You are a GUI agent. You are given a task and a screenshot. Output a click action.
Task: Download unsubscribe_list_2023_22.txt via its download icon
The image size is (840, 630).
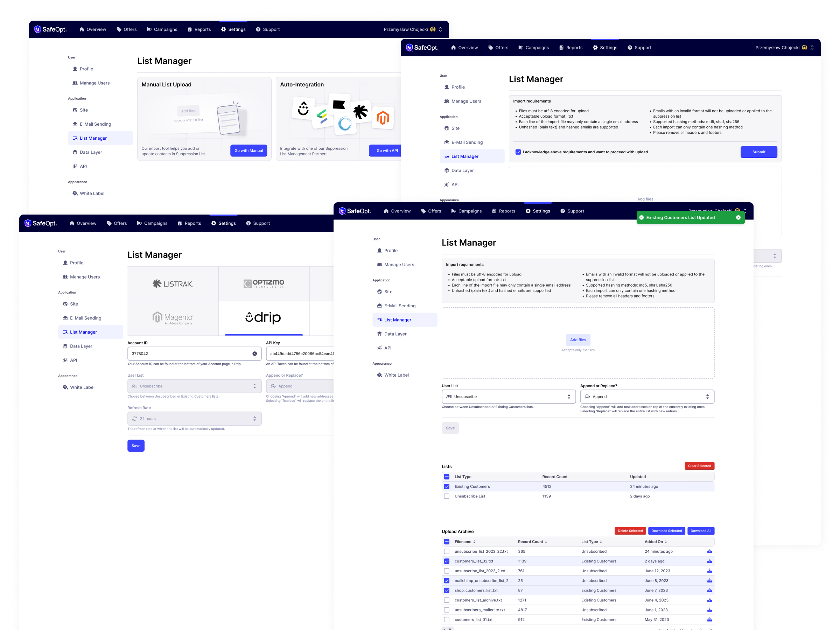709,551
